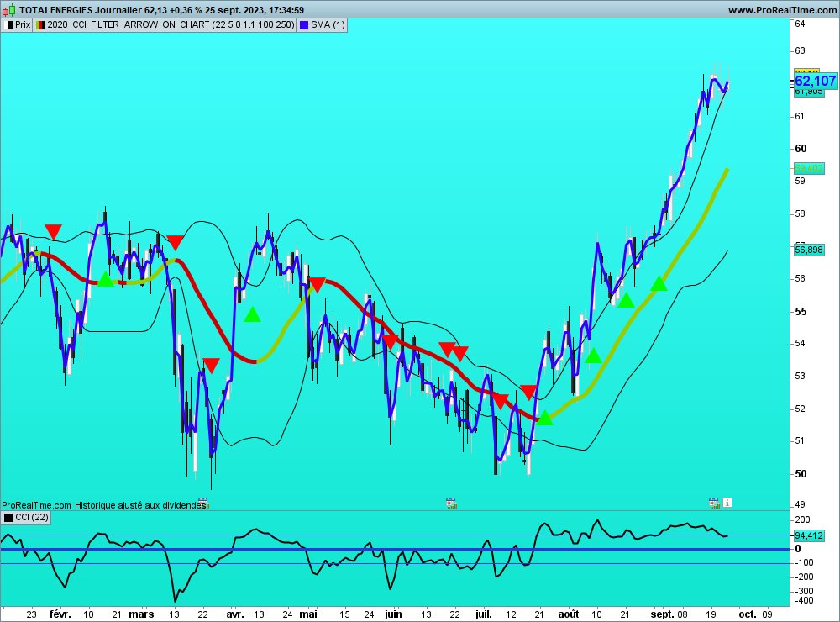Click a red sell arrow marker on the chart
Screen dimensions: 840x622
tap(53, 229)
